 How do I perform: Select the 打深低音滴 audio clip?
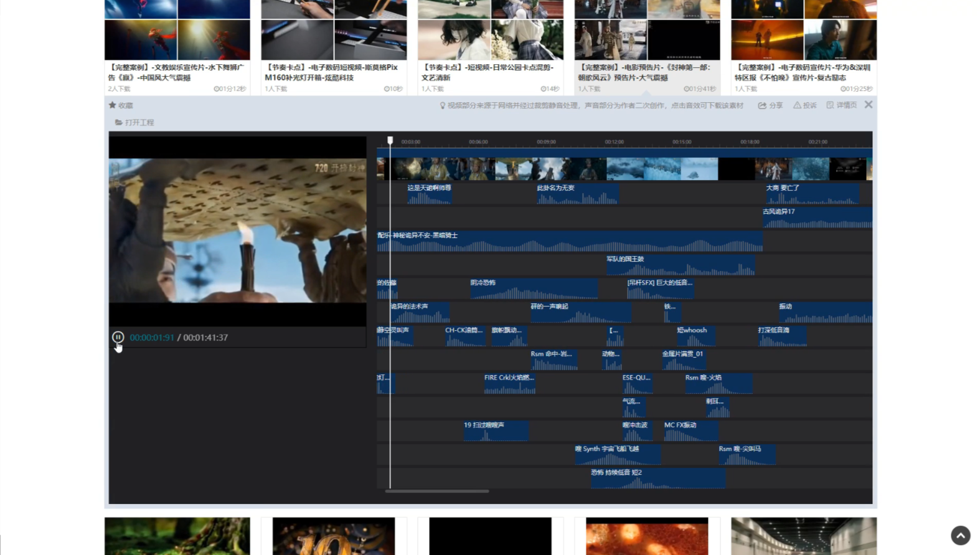tap(782, 336)
